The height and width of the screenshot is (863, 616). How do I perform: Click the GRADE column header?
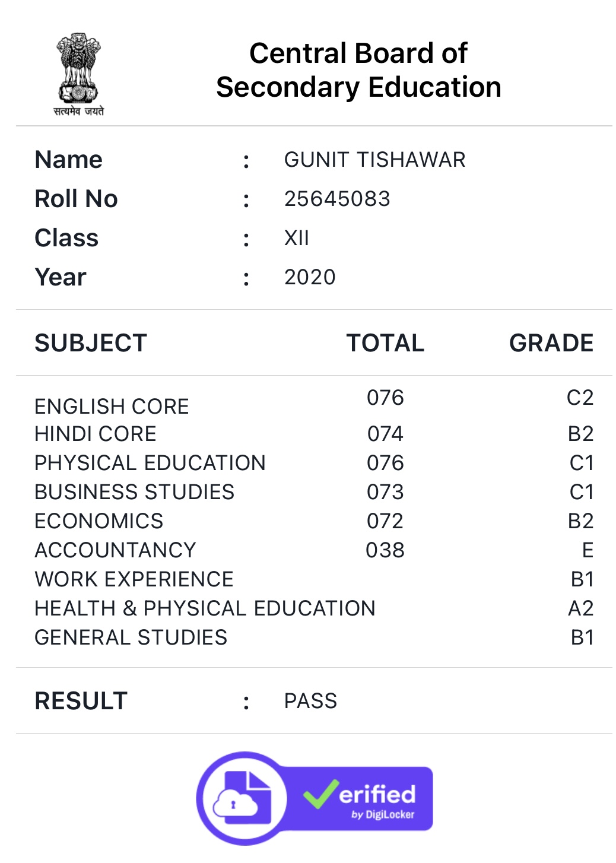click(x=551, y=343)
